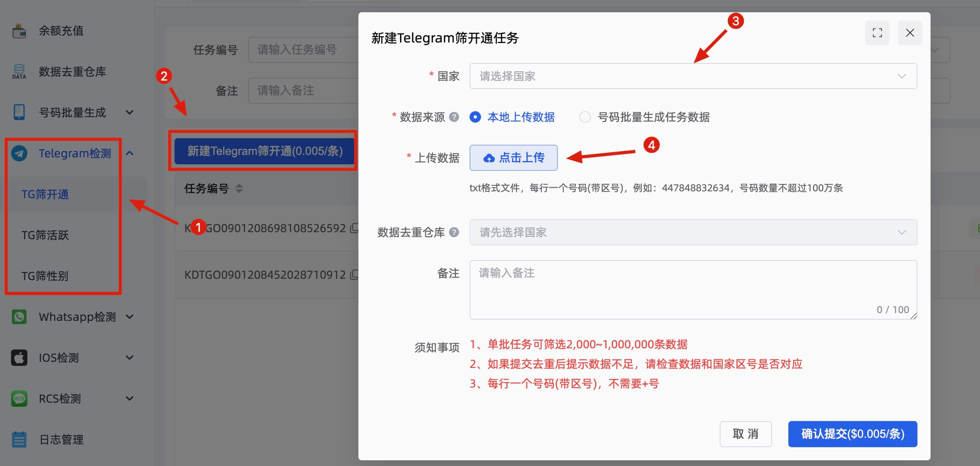Click the fullscreen expand icon on the dialog
The width and height of the screenshot is (980, 466).
tap(877, 33)
